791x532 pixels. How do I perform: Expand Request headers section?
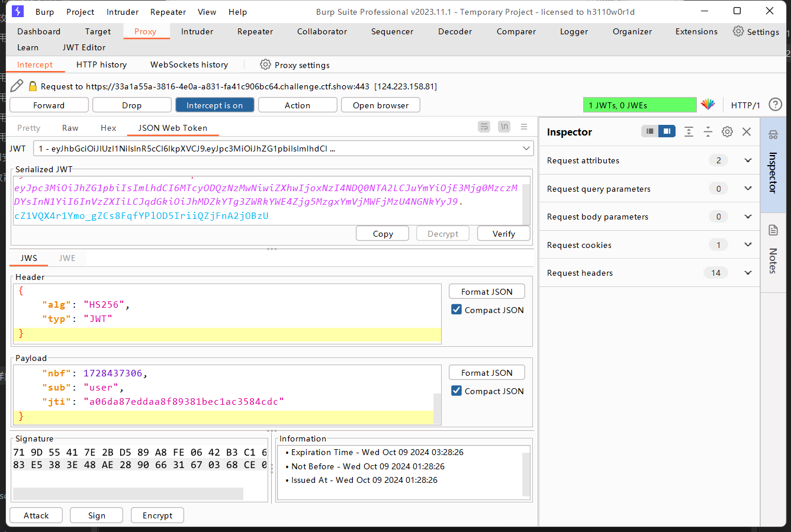pos(748,273)
